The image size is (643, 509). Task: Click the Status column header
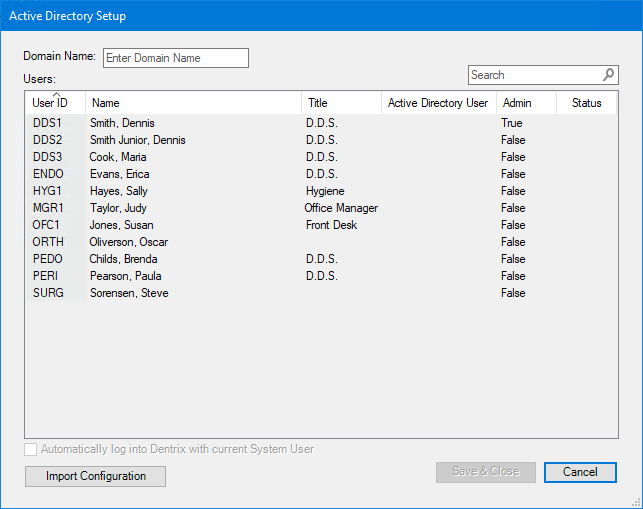coord(586,103)
